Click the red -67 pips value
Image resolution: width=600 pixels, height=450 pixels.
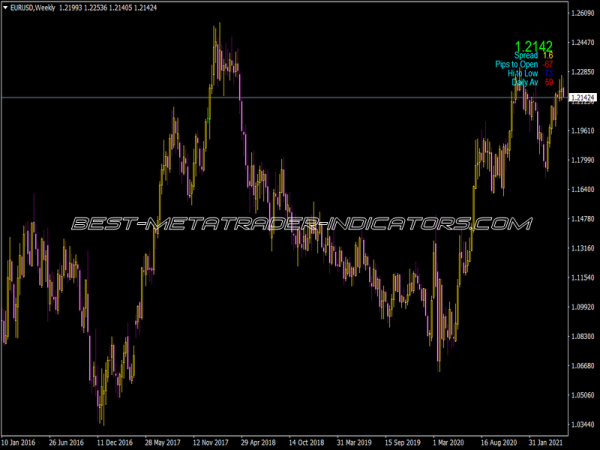[x=548, y=65]
